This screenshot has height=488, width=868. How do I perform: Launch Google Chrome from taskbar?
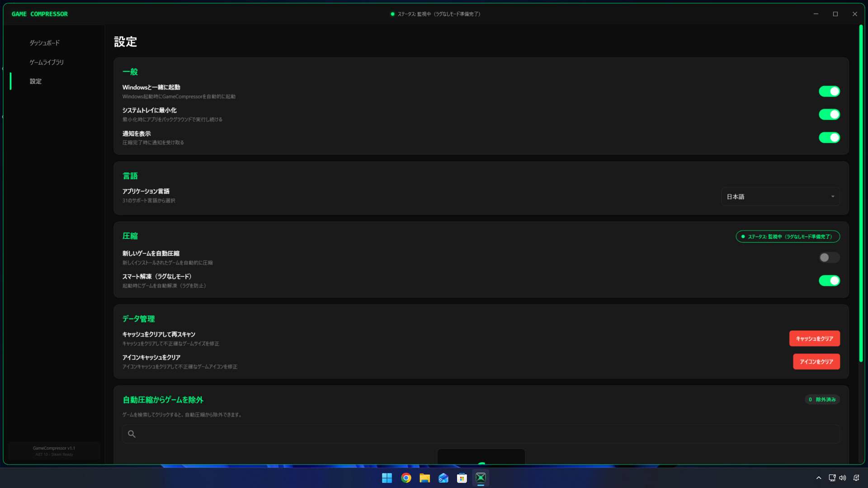[x=406, y=478]
